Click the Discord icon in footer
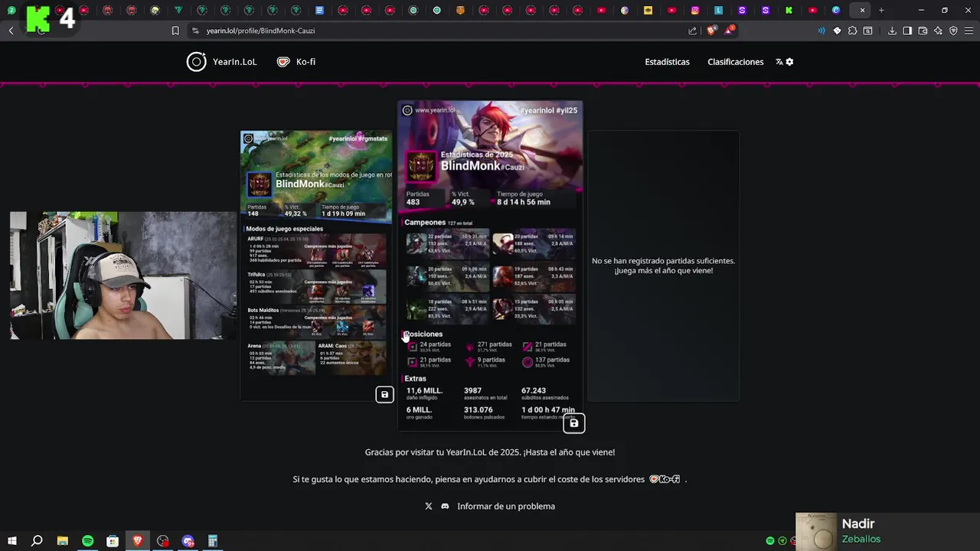 point(445,507)
